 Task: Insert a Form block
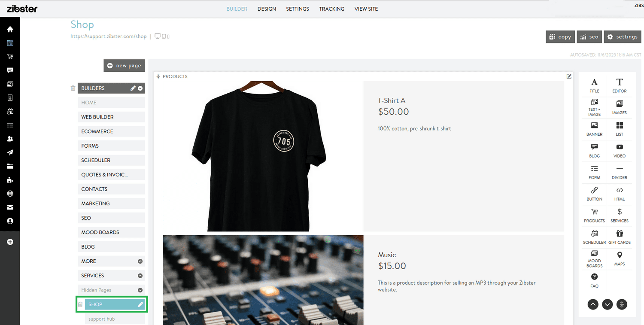click(594, 172)
